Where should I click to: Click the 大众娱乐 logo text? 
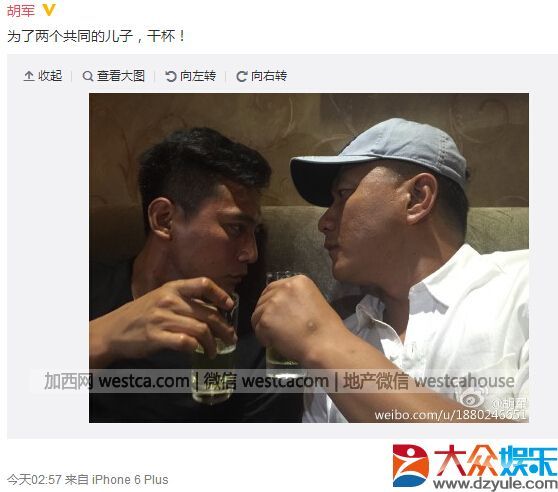pyautogui.click(x=495, y=460)
